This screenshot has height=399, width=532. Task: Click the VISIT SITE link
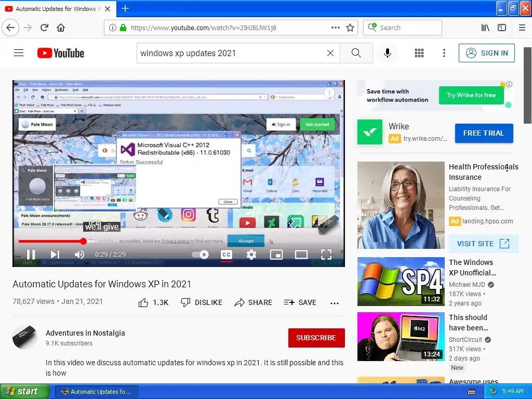coord(484,244)
